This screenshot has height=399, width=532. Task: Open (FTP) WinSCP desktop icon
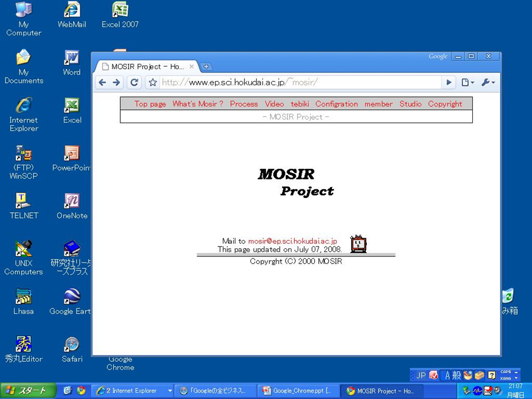click(x=24, y=162)
